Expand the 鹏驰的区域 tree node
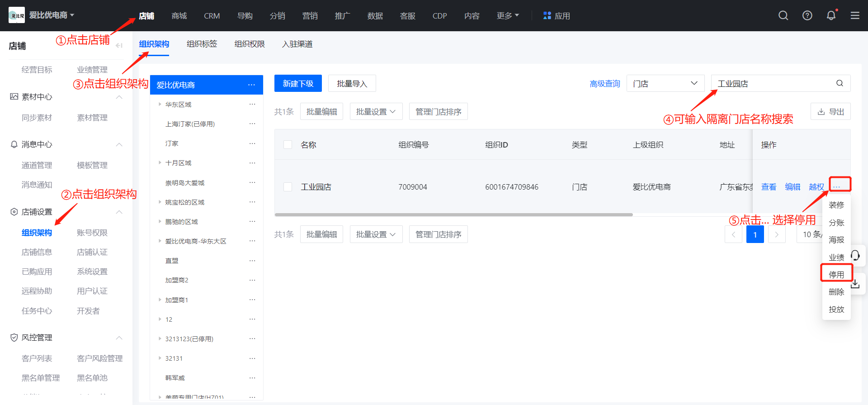868x405 pixels. [160, 221]
